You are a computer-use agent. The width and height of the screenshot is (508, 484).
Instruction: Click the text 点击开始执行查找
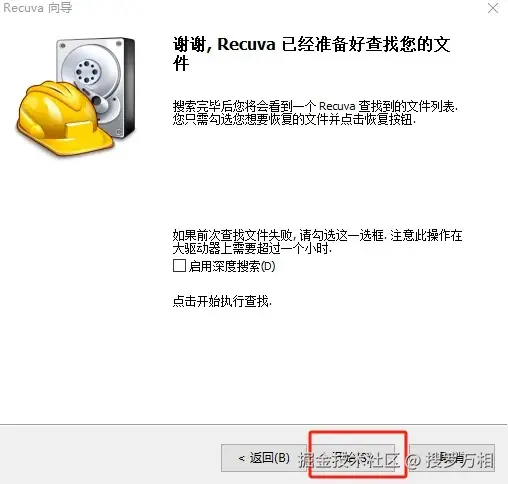pyautogui.click(x=222, y=301)
